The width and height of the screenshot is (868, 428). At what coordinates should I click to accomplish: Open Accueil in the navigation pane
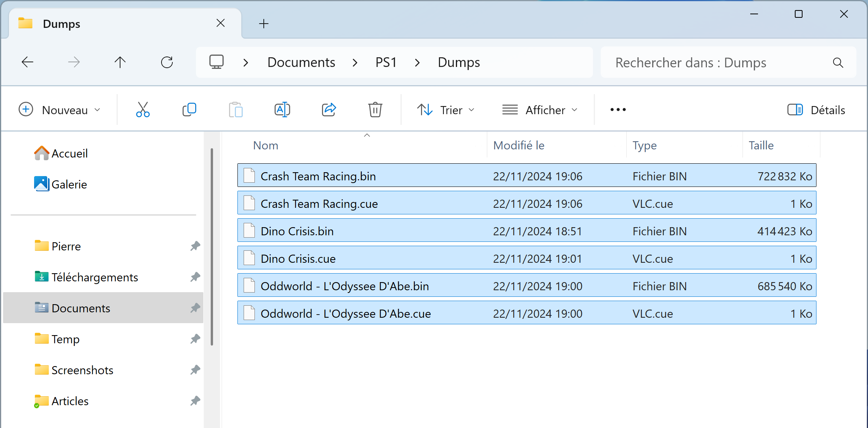pos(61,153)
